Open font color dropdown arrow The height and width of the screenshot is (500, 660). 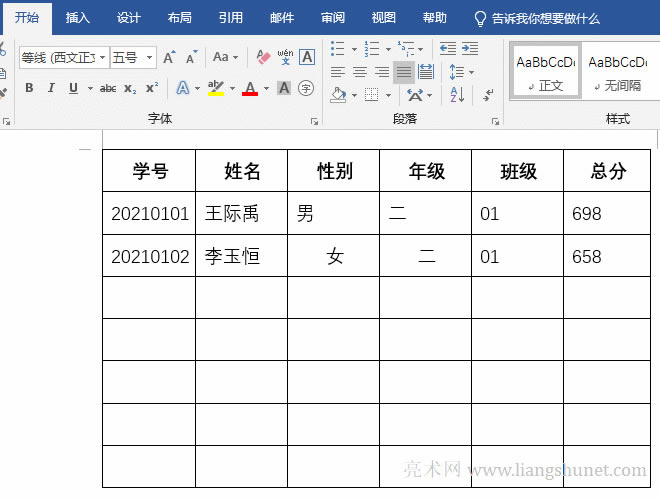(x=266, y=88)
